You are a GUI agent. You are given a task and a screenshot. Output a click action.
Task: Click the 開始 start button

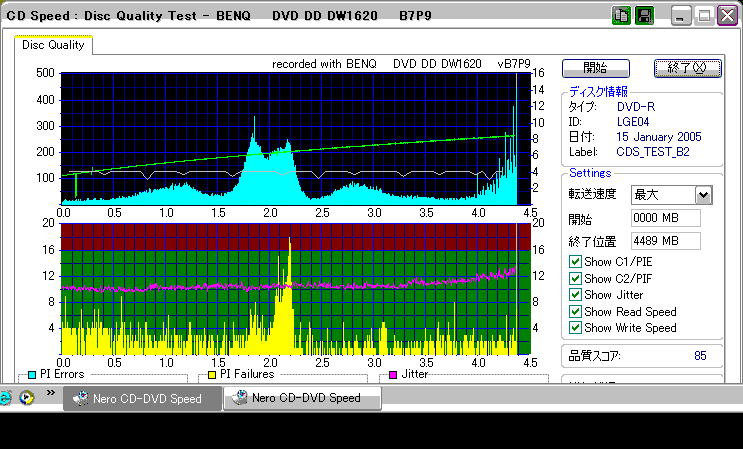coord(596,68)
